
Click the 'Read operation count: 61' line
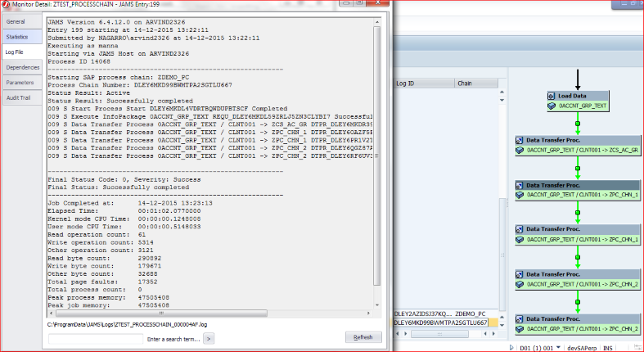click(x=97, y=234)
